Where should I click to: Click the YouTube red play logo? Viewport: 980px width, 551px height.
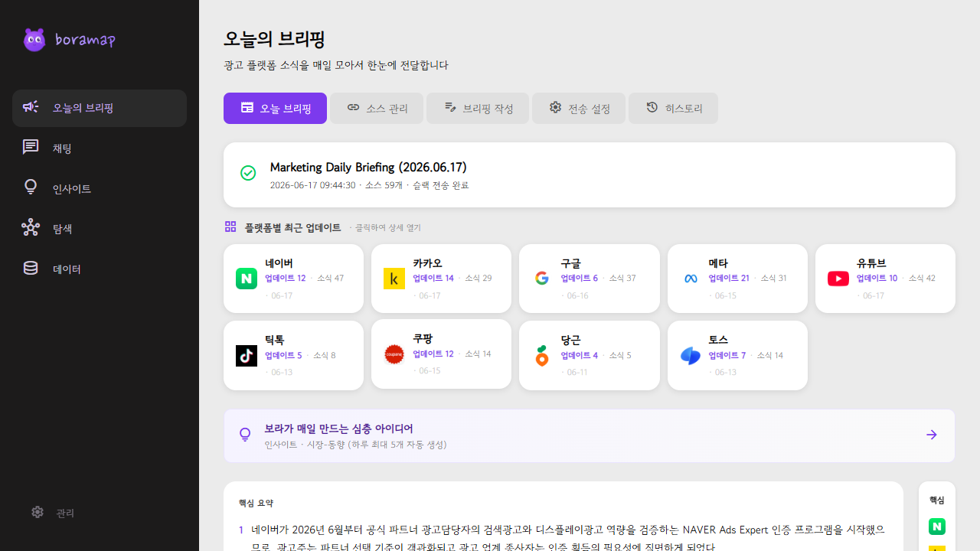click(838, 279)
